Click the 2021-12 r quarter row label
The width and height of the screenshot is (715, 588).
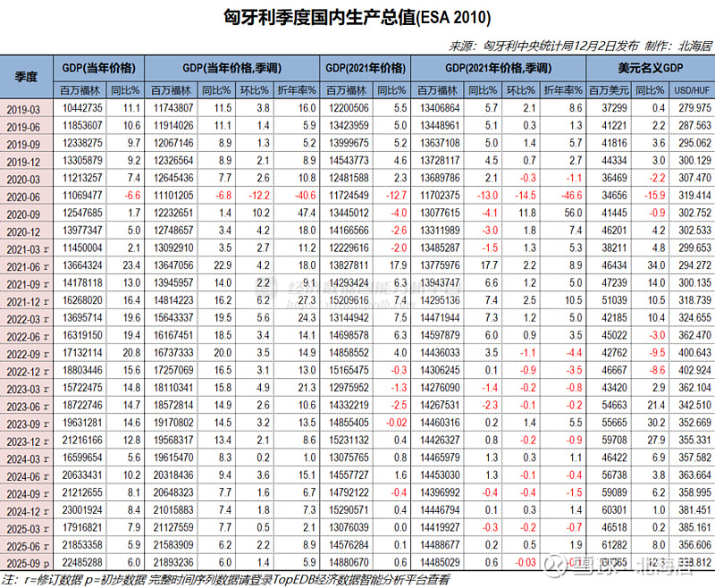28,302
